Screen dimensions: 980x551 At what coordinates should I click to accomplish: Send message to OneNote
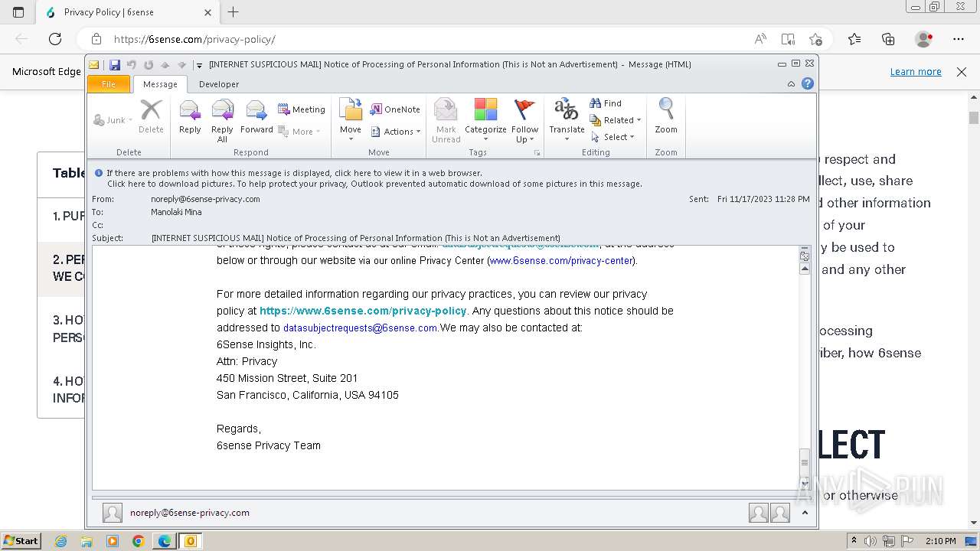click(x=395, y=109)
